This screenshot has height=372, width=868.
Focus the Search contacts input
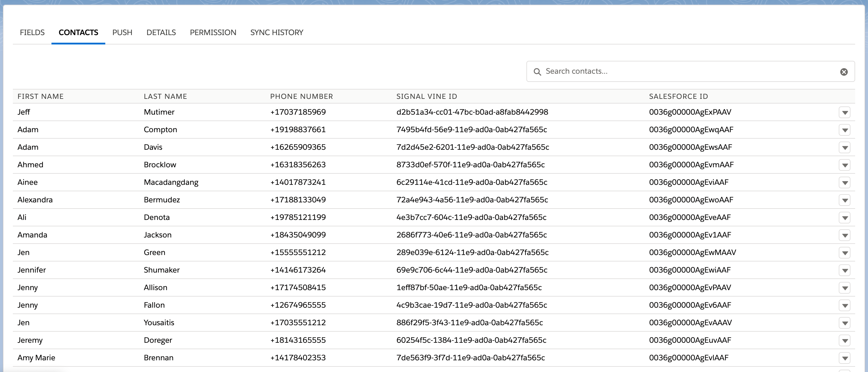point(690,71)
